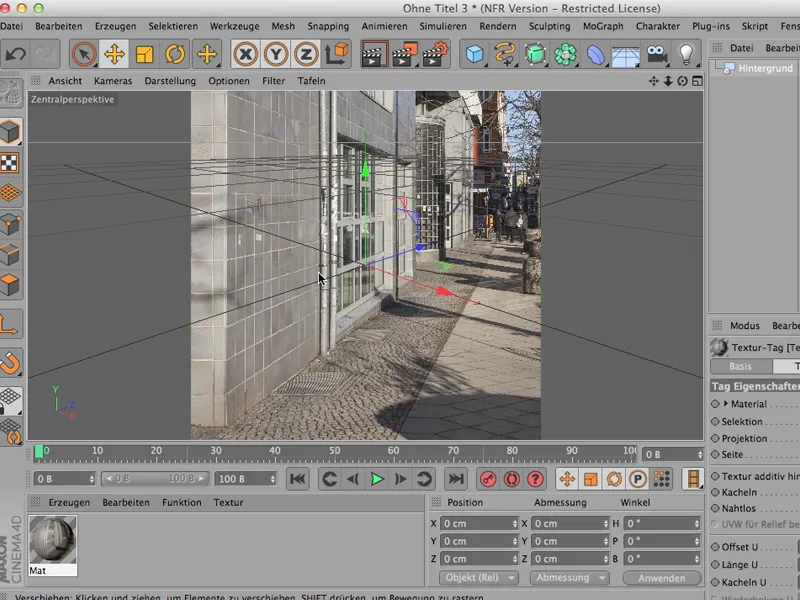This screenshot has width=800, height=600.
Task: Add a light object
Action: click(x=686, y=54)
